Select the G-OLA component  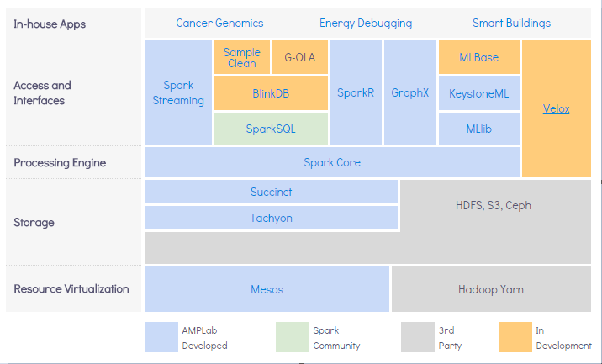(299, 57)
